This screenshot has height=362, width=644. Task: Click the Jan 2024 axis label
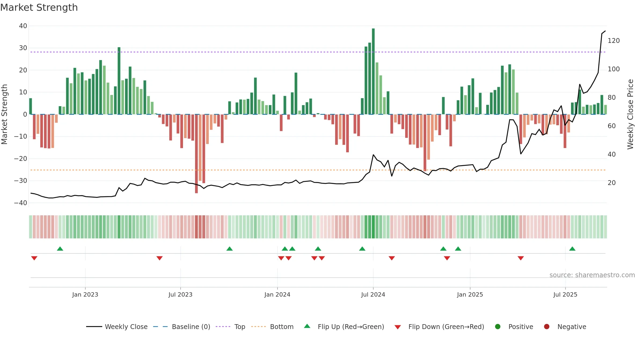[277, 294]
